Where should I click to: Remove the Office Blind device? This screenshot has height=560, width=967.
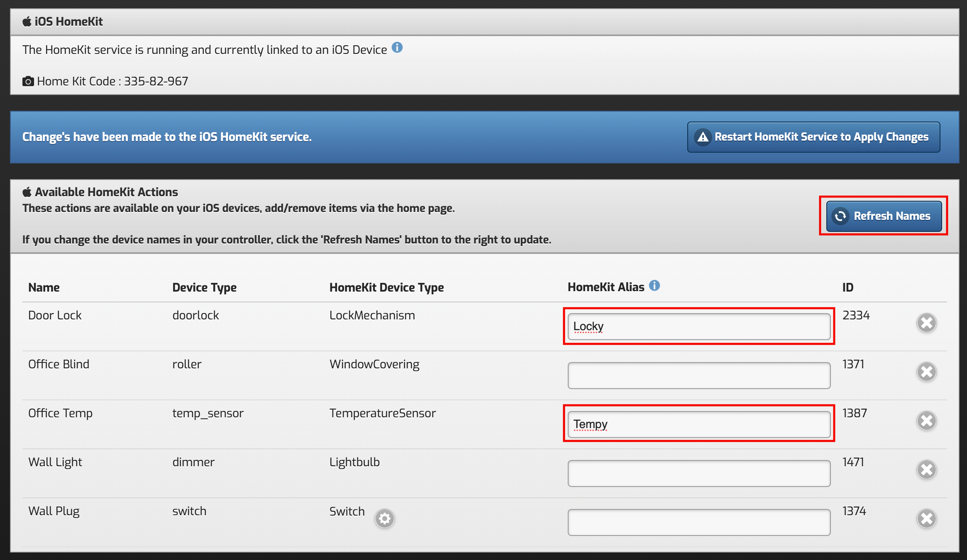pos(926,372)
